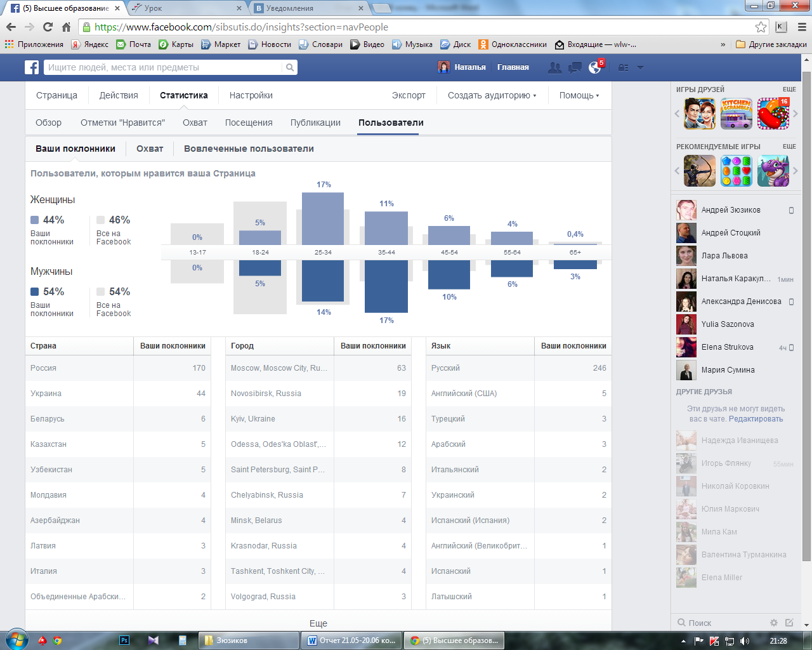Click the Турецкий language row
Viewport: 812px width, 650px height.
pyautogui.click(x=519, y=419)
